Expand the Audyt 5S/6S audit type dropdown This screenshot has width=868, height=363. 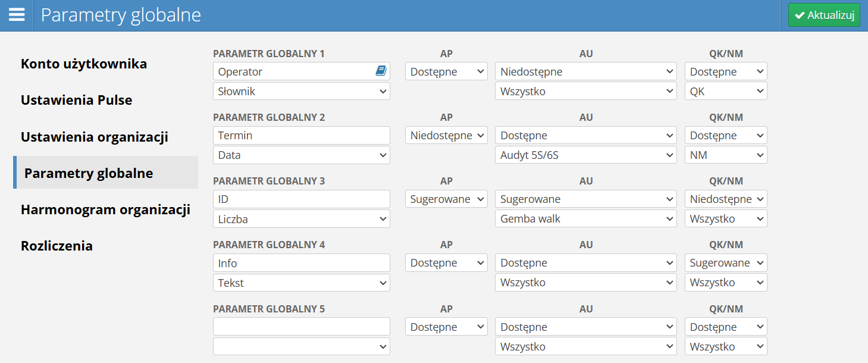585,155
